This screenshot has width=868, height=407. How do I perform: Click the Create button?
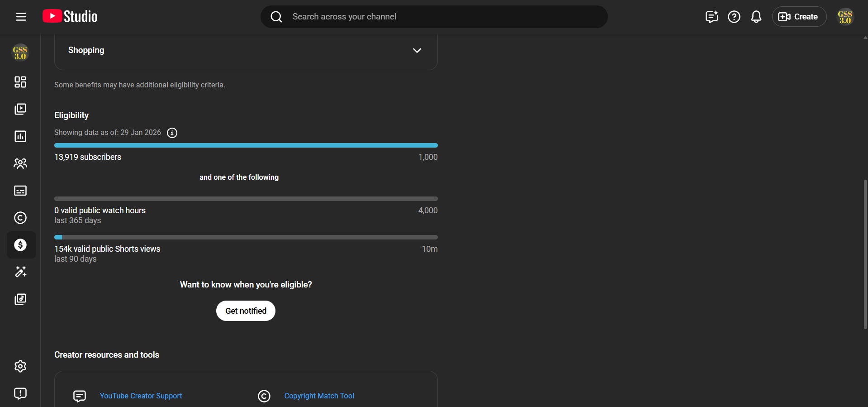(799, 17)
